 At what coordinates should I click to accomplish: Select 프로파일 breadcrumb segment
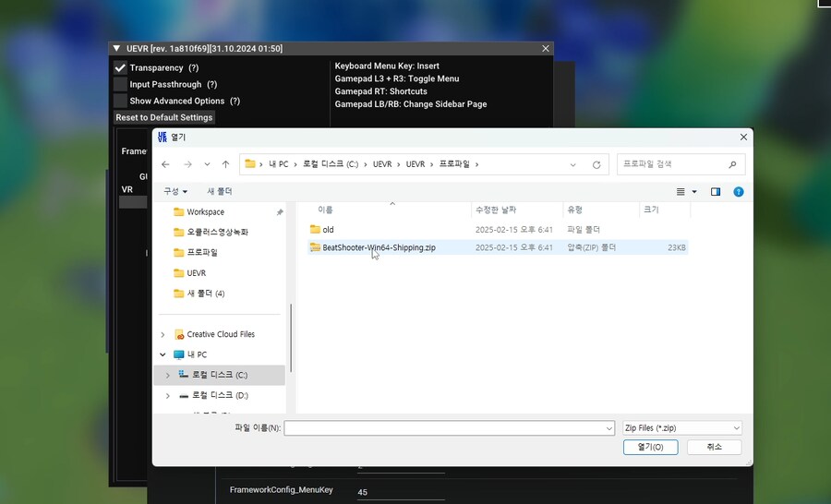click(454, 164)
